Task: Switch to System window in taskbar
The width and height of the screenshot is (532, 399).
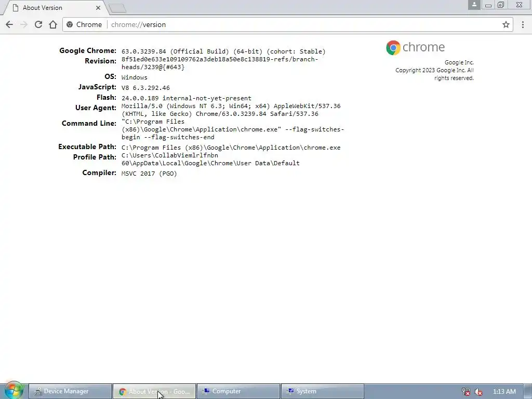Action: click(x=322, y=391)
